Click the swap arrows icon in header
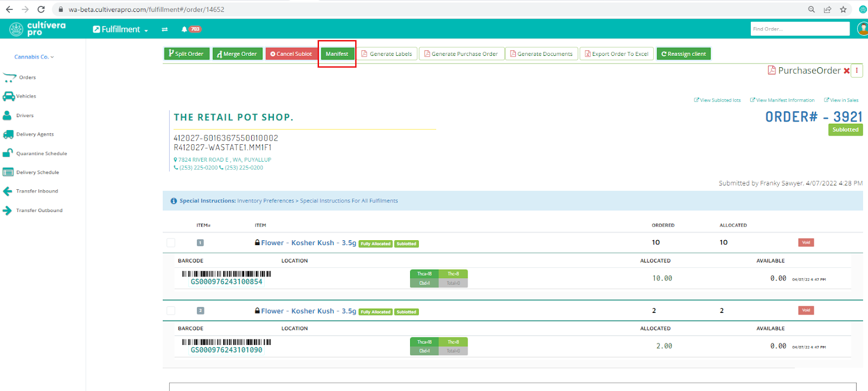This screenshot has width=868, height=391. [164, 29]
